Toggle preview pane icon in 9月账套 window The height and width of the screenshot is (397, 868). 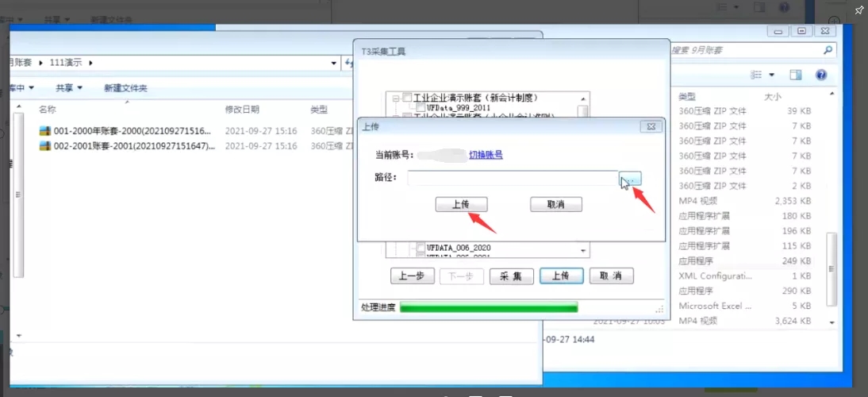click(796, 75)
